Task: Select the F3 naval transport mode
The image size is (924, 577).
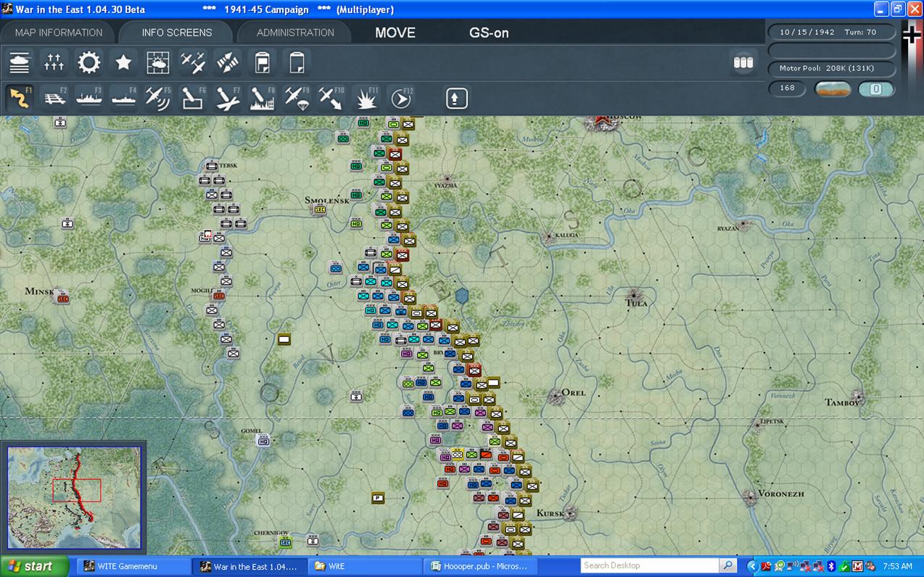Action: [89, 98]
